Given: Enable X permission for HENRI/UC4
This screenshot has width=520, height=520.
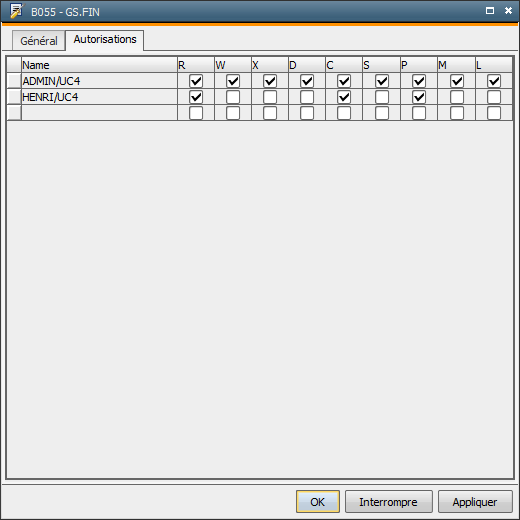Looking at the screenshot, I should 270,97.
